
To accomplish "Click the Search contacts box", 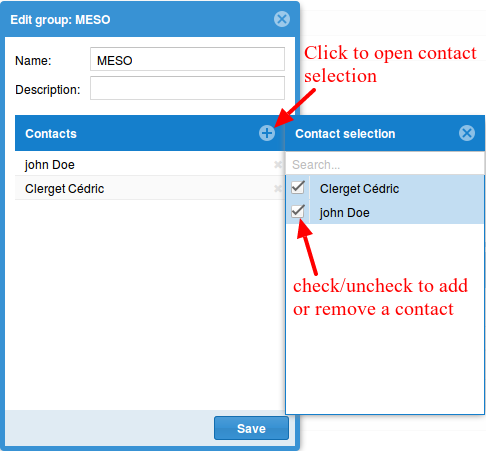I will (385, 164).
